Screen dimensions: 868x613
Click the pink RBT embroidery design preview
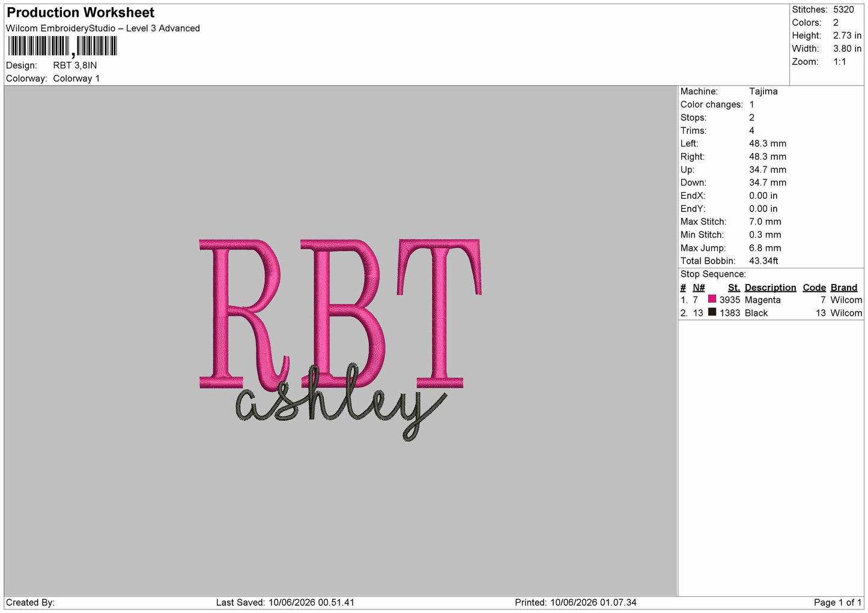(340, 315)
